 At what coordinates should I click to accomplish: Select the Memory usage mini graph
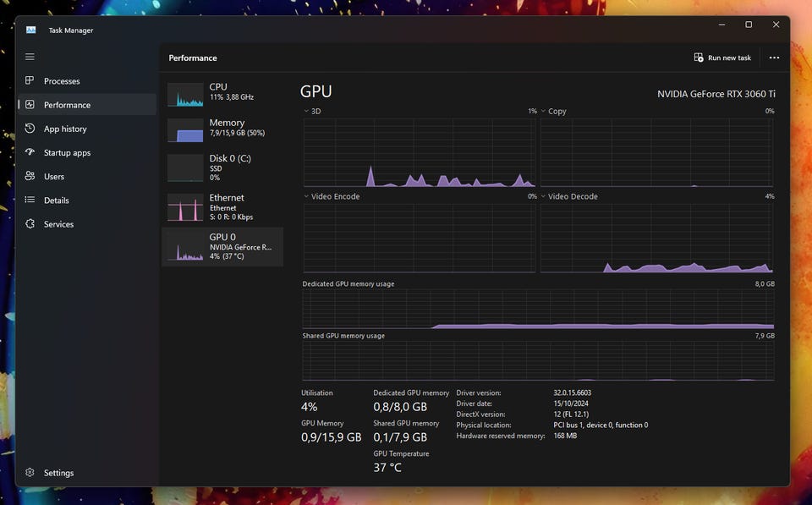[x=185, y=130]
